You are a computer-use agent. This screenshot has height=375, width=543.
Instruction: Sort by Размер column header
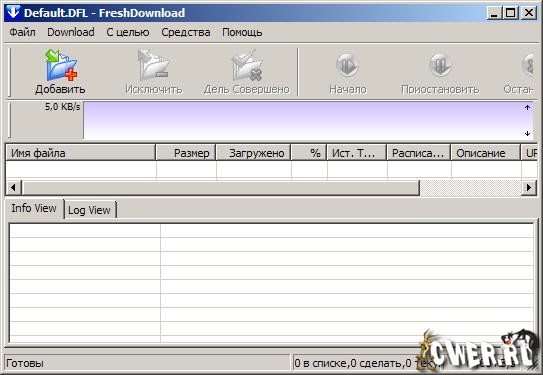click(186, 153)
